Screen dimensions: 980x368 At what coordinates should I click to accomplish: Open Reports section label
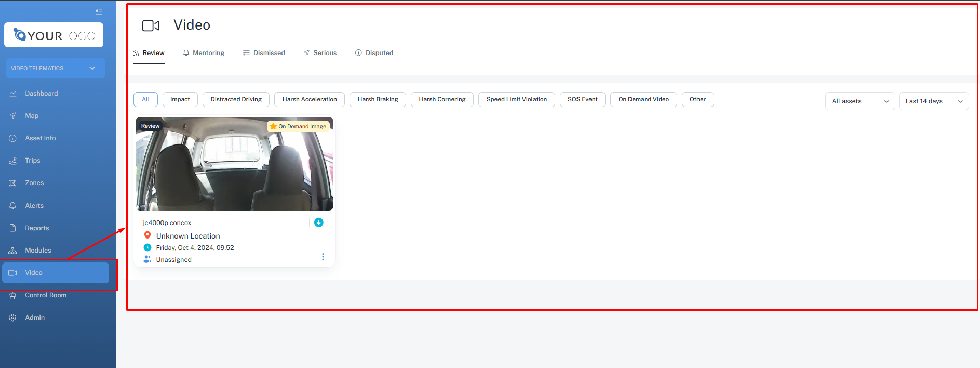[37, 228]
